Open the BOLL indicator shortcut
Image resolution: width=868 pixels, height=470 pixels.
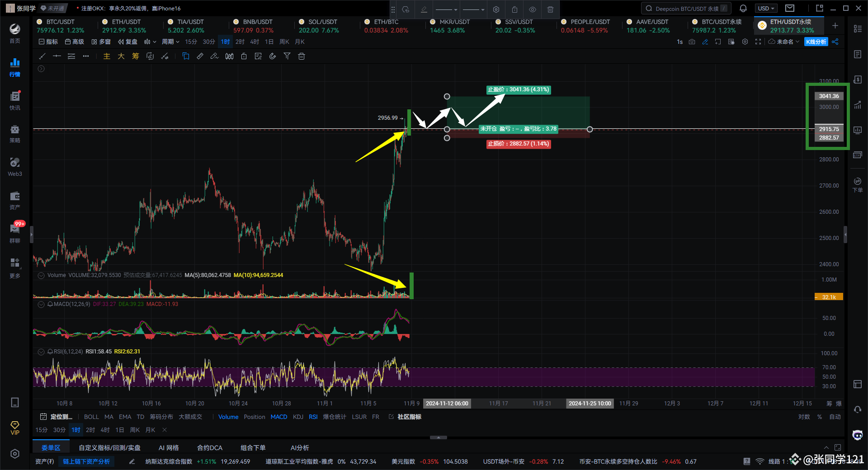pos(91,417)
